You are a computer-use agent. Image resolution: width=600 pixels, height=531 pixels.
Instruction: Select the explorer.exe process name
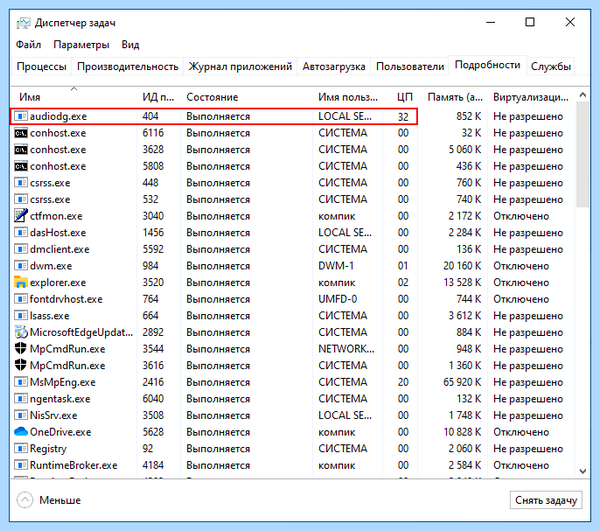pyautogui.click(x=58, y=282)
